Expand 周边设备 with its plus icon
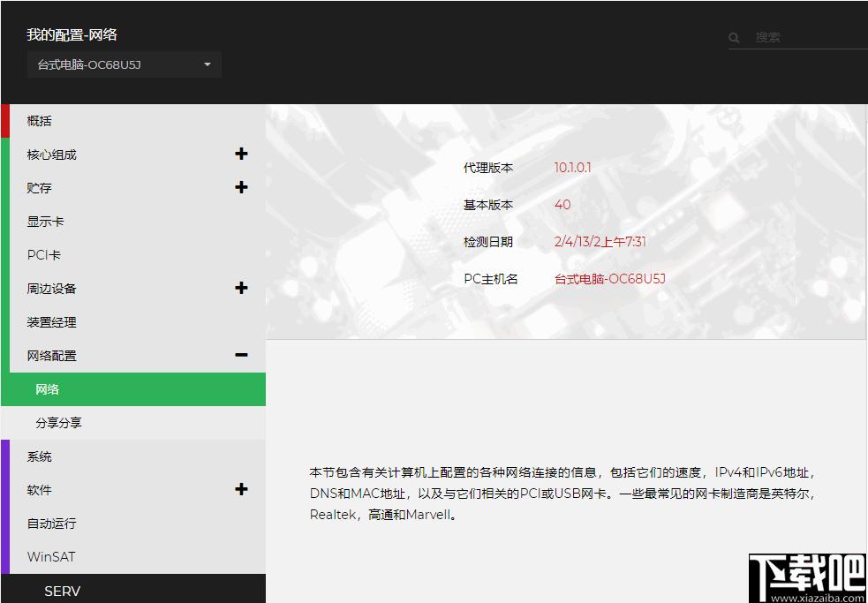 241,288
